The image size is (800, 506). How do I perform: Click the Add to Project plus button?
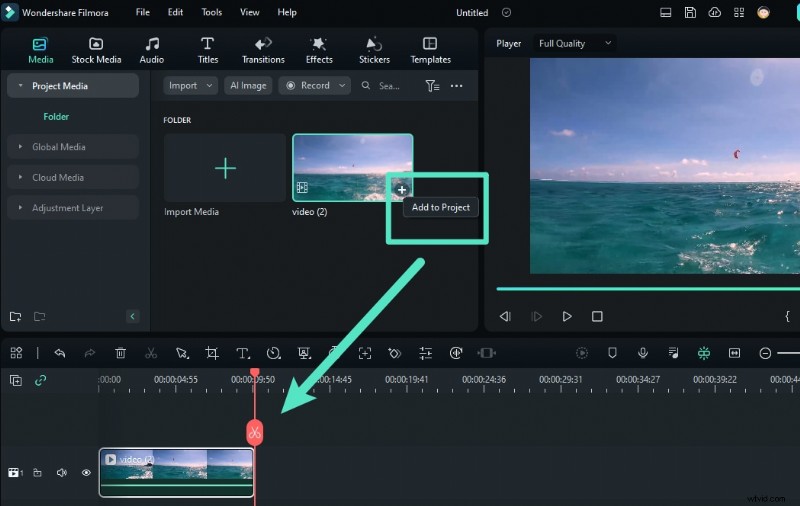[x=401, y=188]
